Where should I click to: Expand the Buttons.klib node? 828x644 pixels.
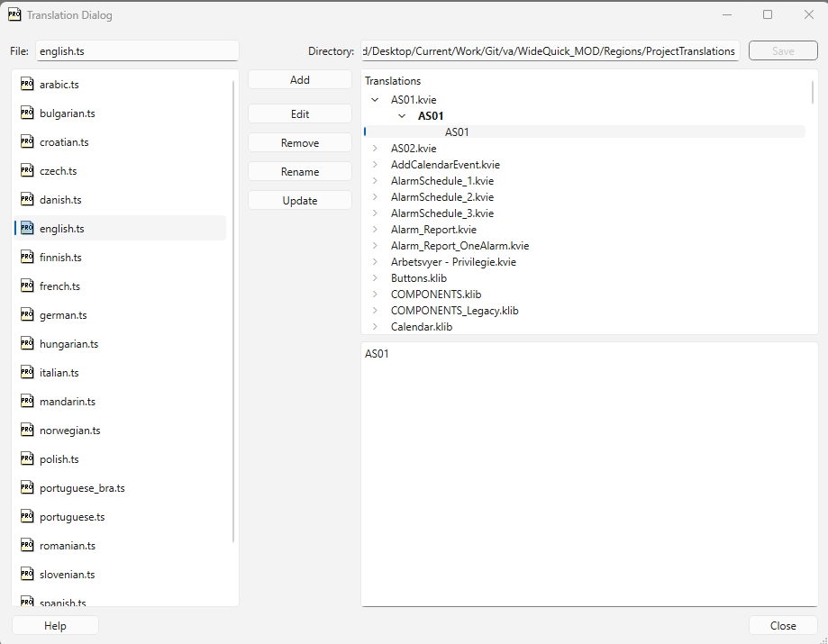[x=375, y=278]
